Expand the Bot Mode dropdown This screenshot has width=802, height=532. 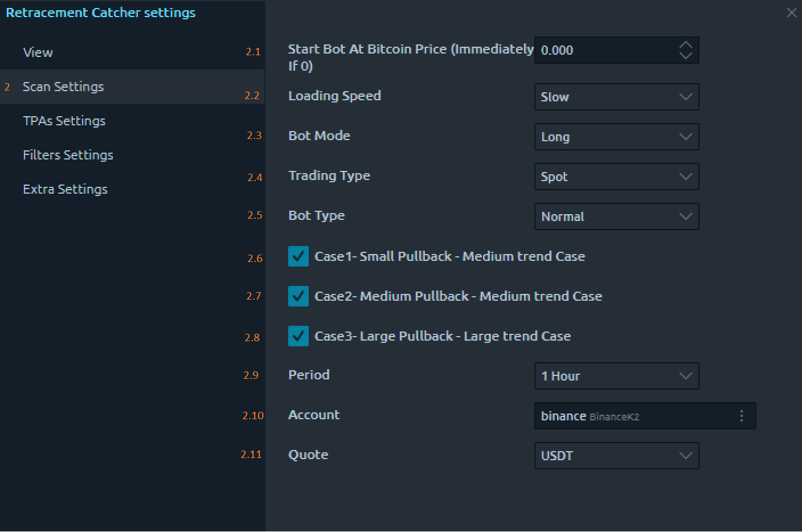(616, 137)
